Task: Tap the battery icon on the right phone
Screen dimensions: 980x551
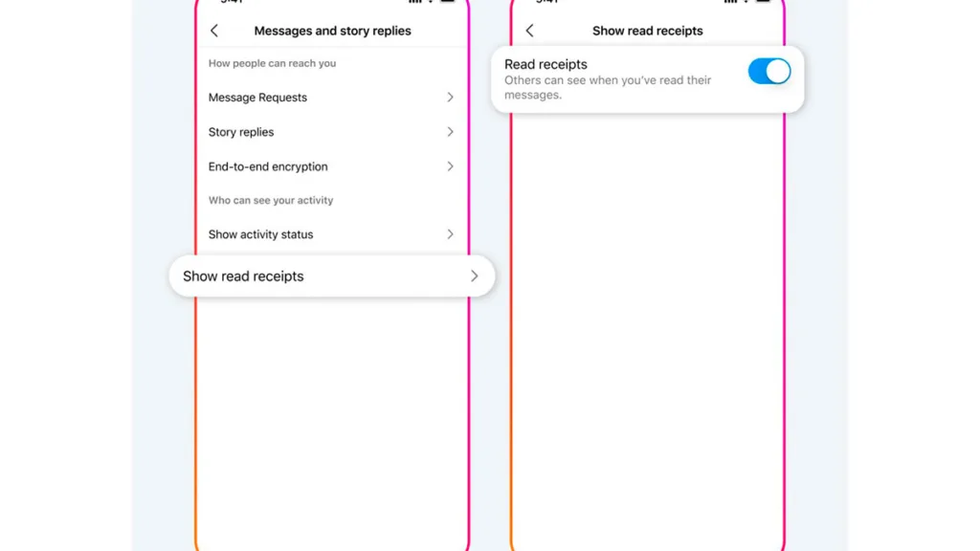Action: click(x=763, y=1)
